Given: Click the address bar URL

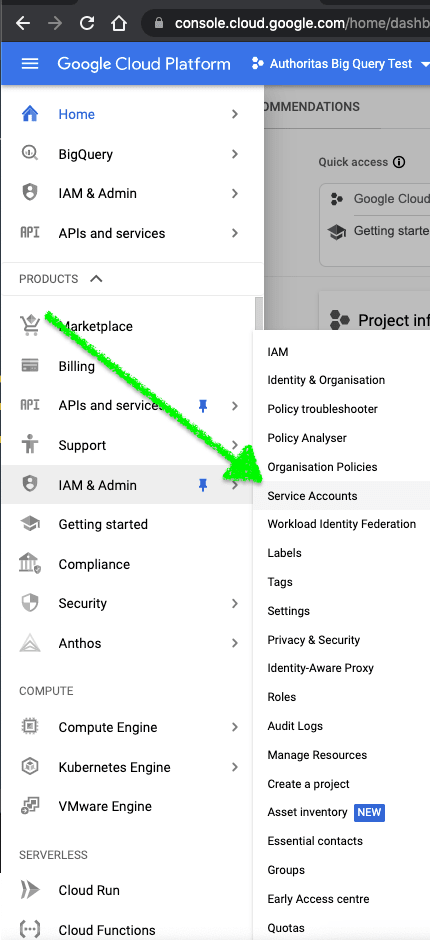Looking at the screenshot, I should point(301,23).
